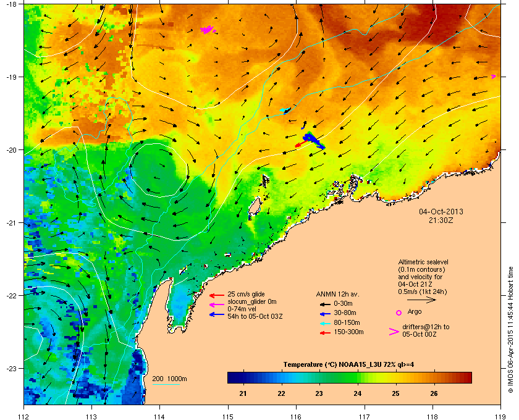Click the 'slocum_glider 0m' legend label
This screenshot has height=420, width=519.
click(252, 301)
